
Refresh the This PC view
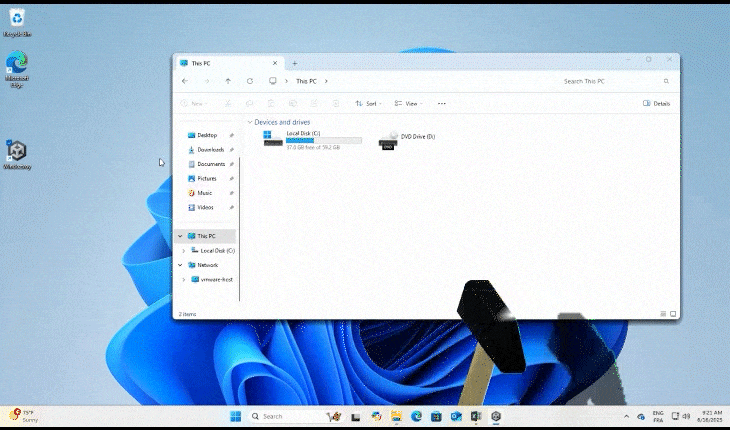[250, 81]
